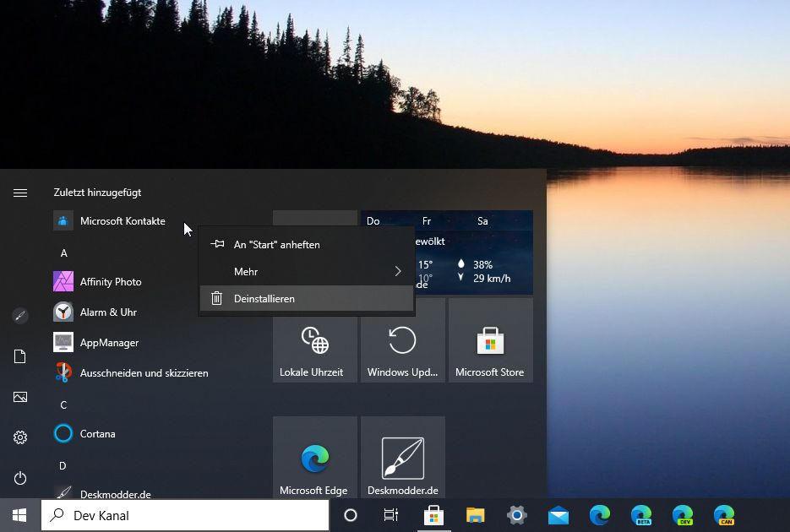Click the Power button in Start

[x=20, y=478]
